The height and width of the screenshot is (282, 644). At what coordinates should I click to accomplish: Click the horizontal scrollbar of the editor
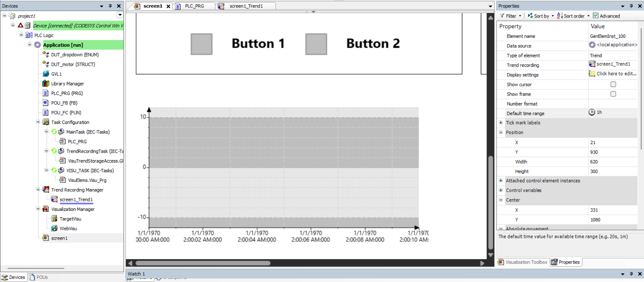203,263
